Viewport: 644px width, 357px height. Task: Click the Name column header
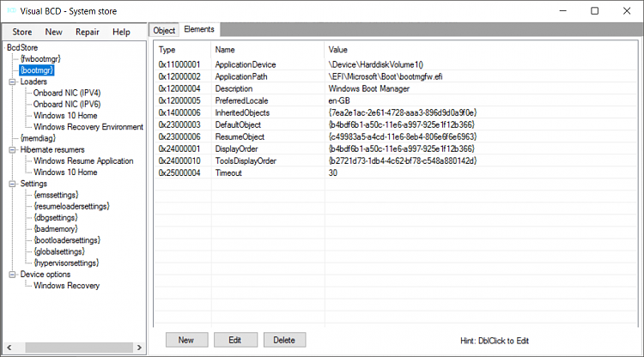click(267, 50)
